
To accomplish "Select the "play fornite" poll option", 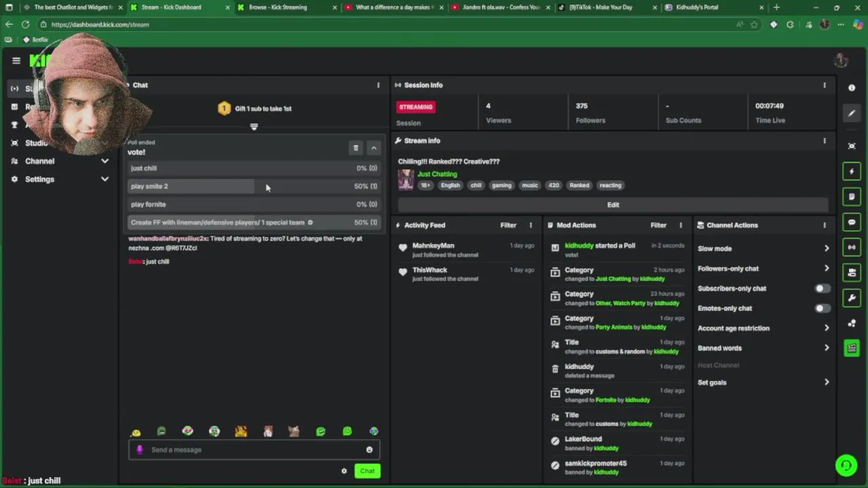I will pos(254,205).
